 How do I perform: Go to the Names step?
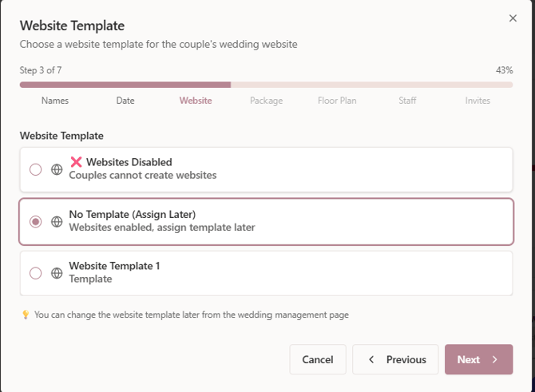point(55,101)
